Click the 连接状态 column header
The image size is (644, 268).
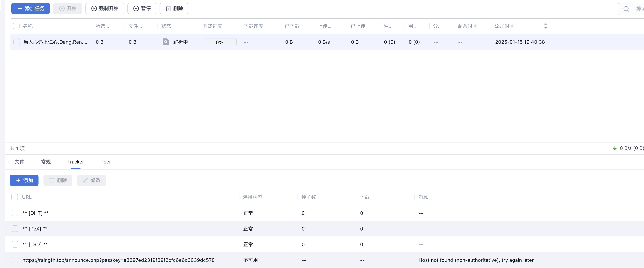(252, 197)
